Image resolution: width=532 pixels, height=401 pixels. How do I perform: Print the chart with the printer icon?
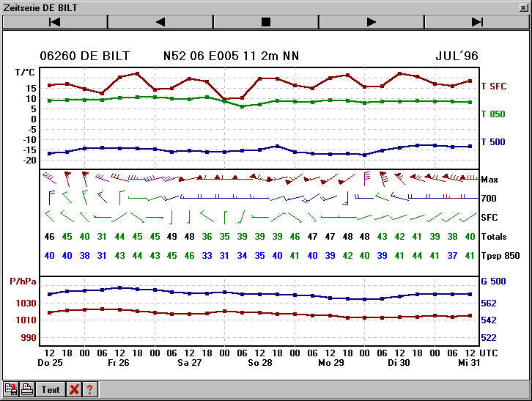click(x=26, y=389)
